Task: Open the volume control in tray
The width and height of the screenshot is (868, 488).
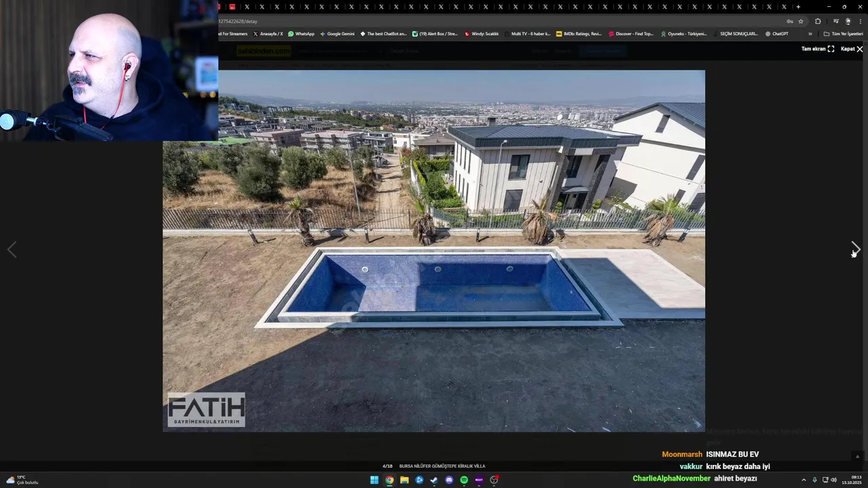Action: tap(833, 480)
